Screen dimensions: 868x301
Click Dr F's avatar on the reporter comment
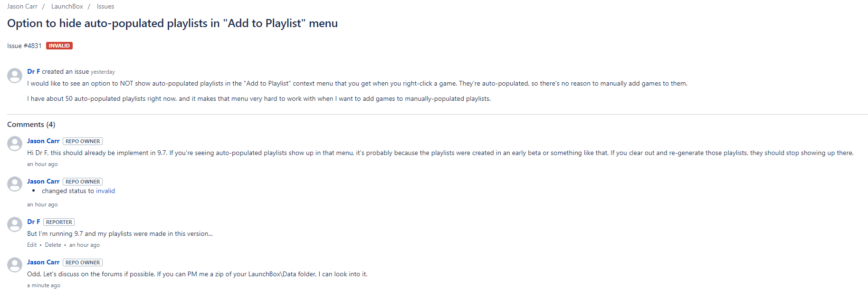(15, 225)
